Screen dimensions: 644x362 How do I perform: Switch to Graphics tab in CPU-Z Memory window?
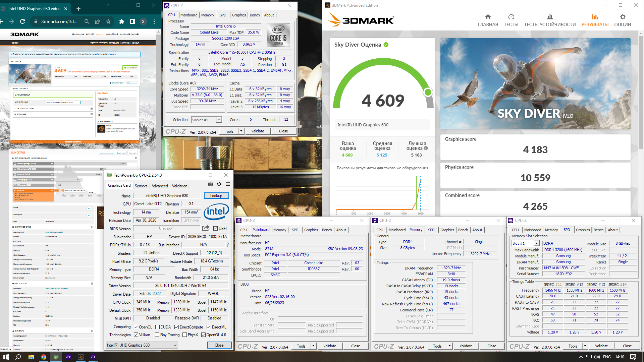447,230
